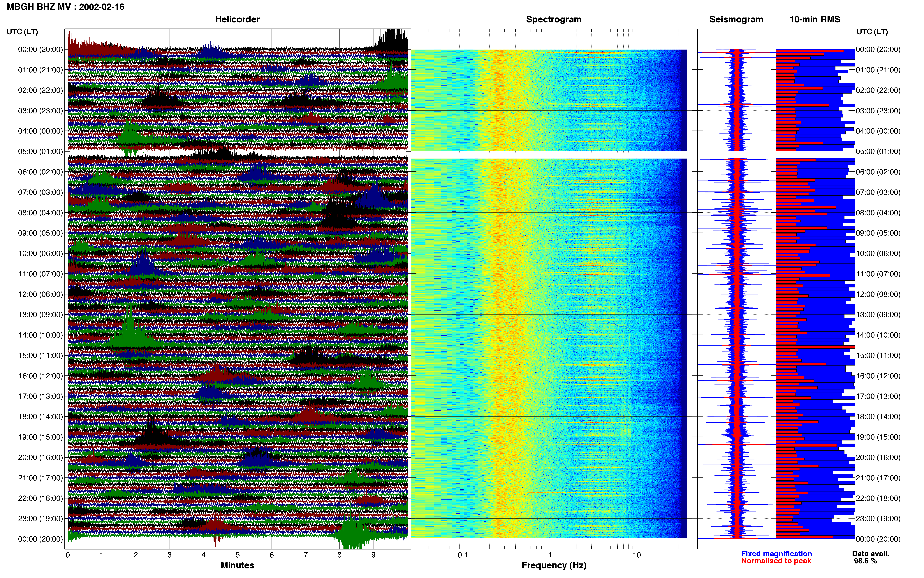
Task: Click the left '10:00 (06:00)' time label
Action: (x=41, y=253)
